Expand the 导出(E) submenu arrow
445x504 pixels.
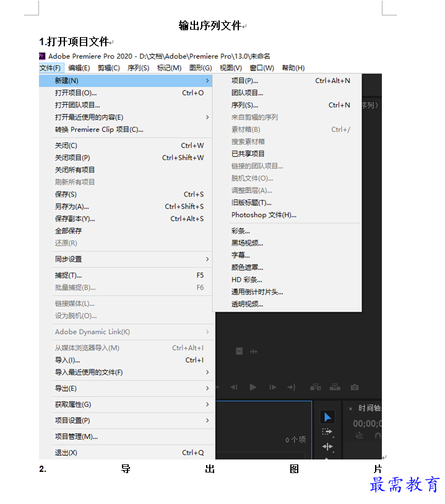click(207, 388)
